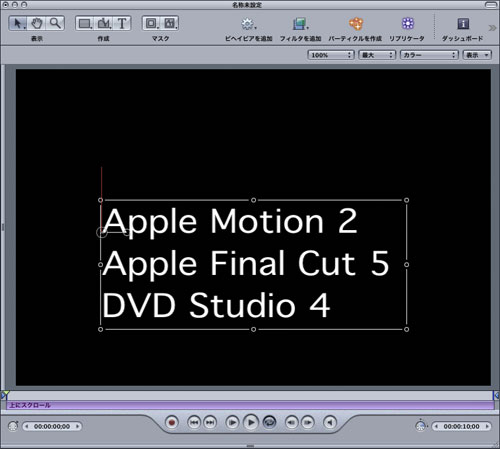
Task: Expand the toolbar overflow chevron
Action: tap(492, 28)
